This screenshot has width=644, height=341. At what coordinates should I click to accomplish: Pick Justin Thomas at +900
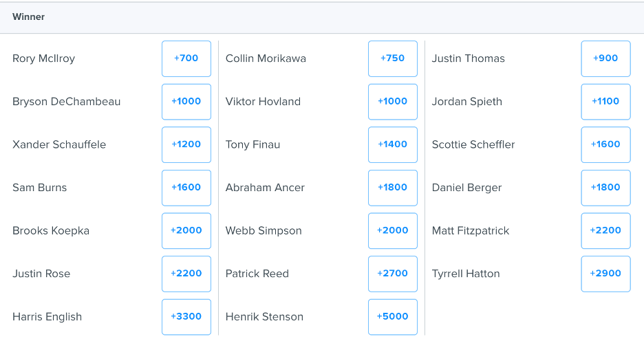(605, 58)
